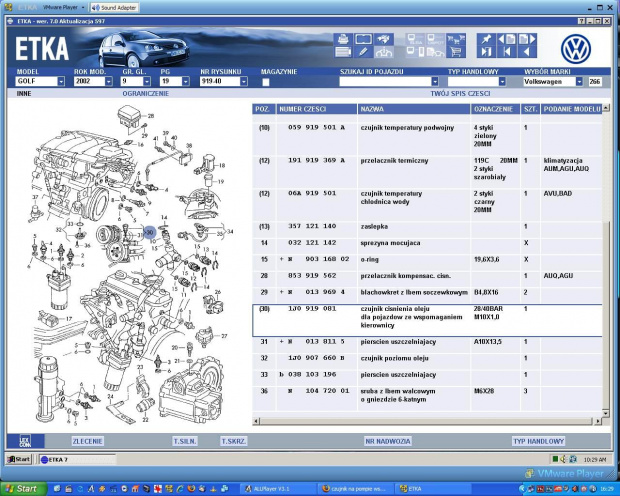
Task: Select row 191 919 369 A przelacznik termiczny
Action: [x=427, y=172]
